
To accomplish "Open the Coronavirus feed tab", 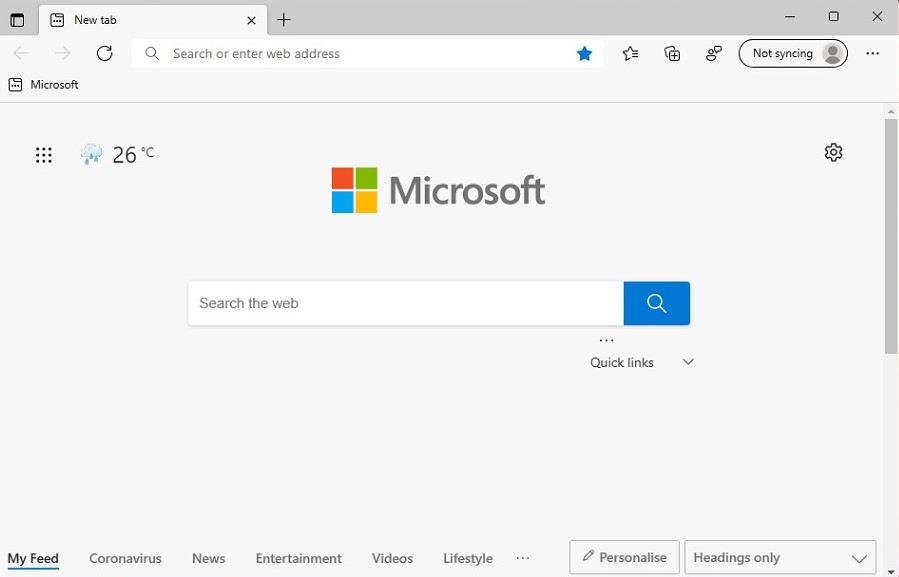I will (x=125, y=558).
